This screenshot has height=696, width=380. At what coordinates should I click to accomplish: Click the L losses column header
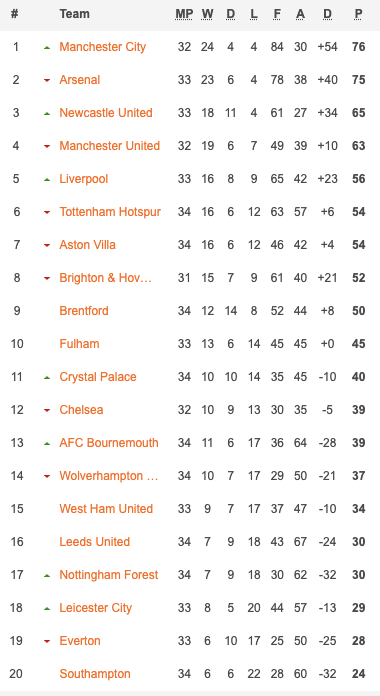point(253,14)
